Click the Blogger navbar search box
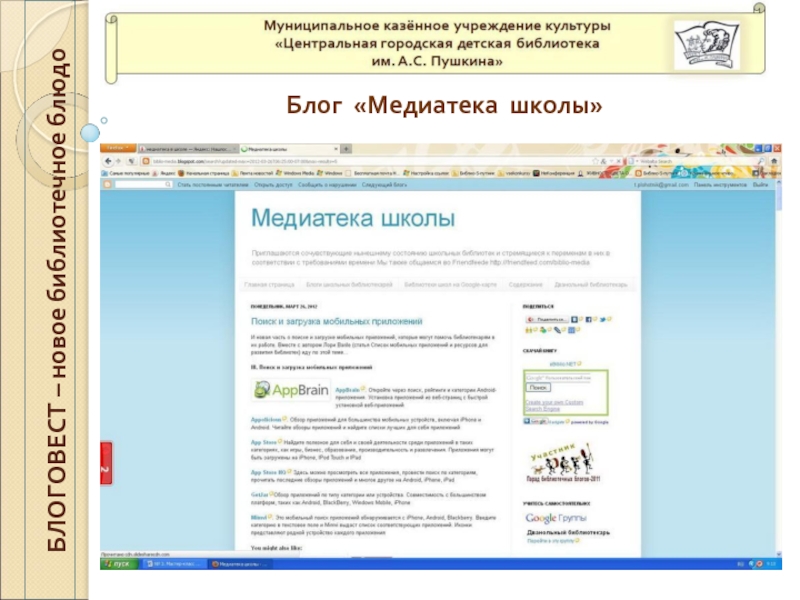Screen dimensions: 800x600 pyautogui.click(x=143, y=184)
